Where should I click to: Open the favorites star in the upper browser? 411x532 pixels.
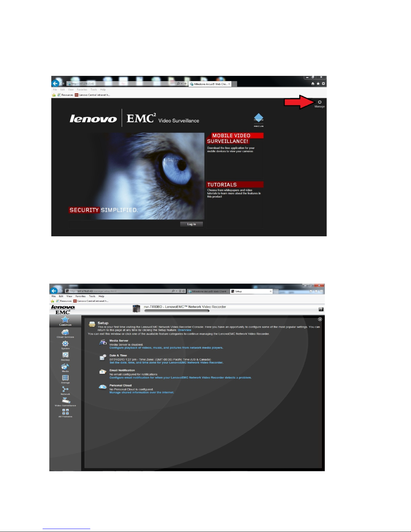click(318, 84)
